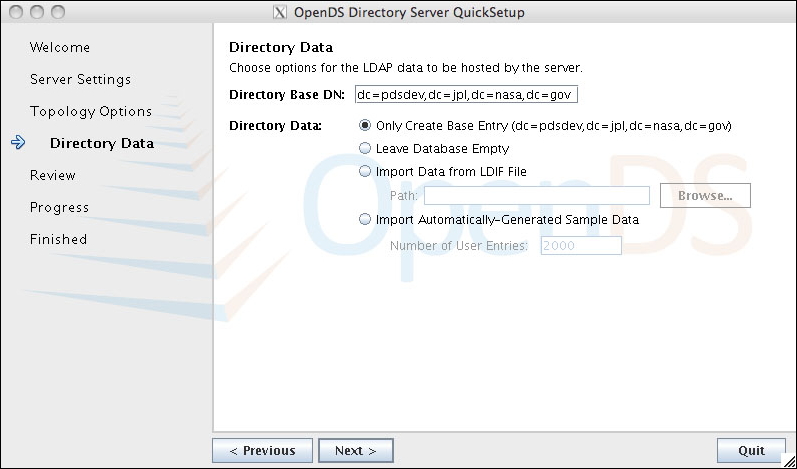Select Leave Database Empty option
Screen dimensions: 797x469
pos(365,148)
